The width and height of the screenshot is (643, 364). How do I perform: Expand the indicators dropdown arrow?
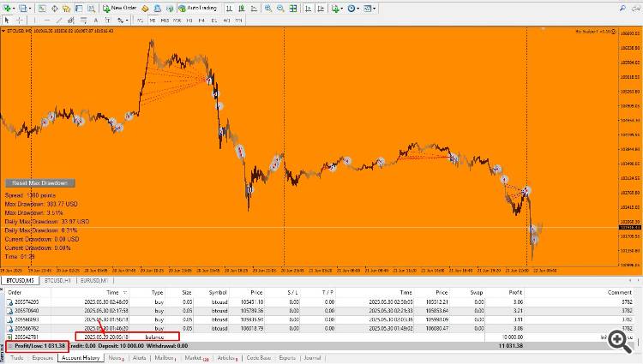(341, 9)
